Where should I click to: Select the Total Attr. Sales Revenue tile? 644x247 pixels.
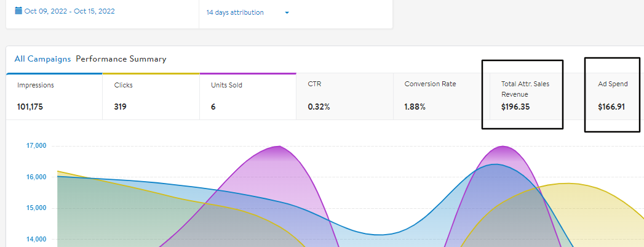point(538,97)
